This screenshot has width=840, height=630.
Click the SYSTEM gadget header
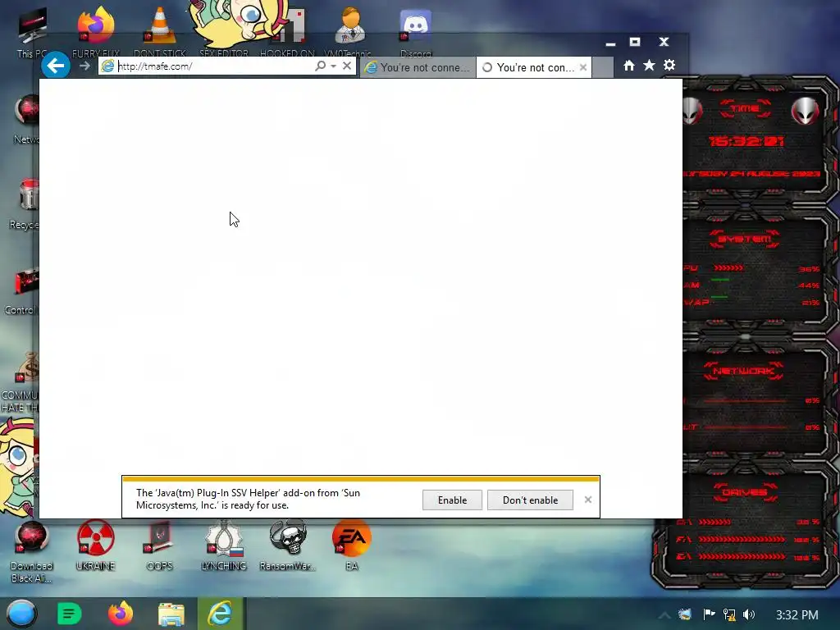point(745,239)
